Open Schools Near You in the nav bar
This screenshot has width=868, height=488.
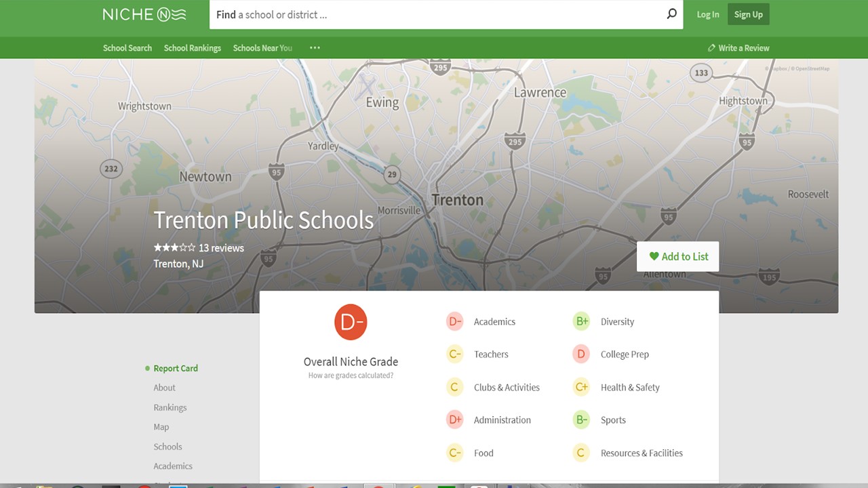pos(262,48)
